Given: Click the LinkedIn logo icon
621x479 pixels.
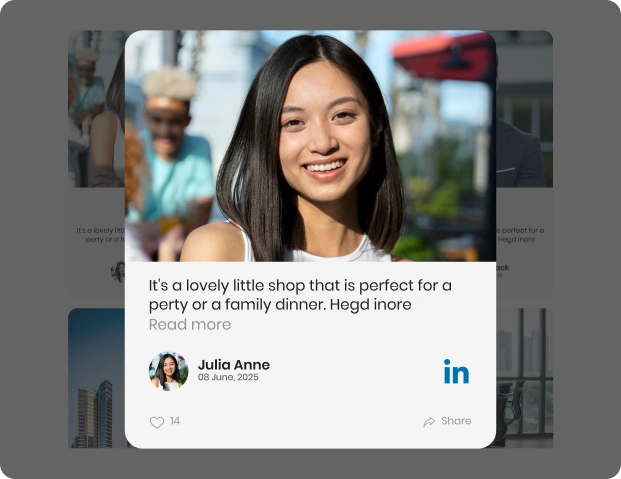Looking at the screenshot, I should pyautogui.click(x=456, y=372).
